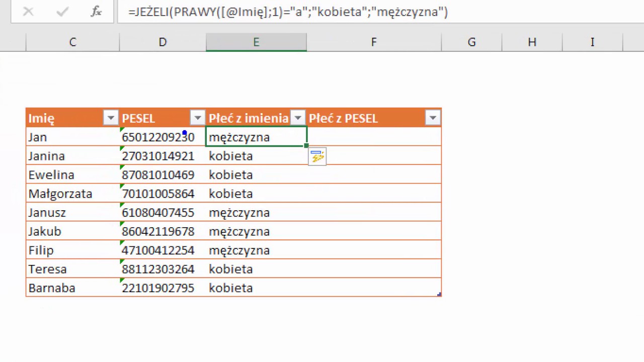Open the Imię column filter dropdown
Image resolution: width=644 pixels, height=362 pixels.
(x=111, y=118)
